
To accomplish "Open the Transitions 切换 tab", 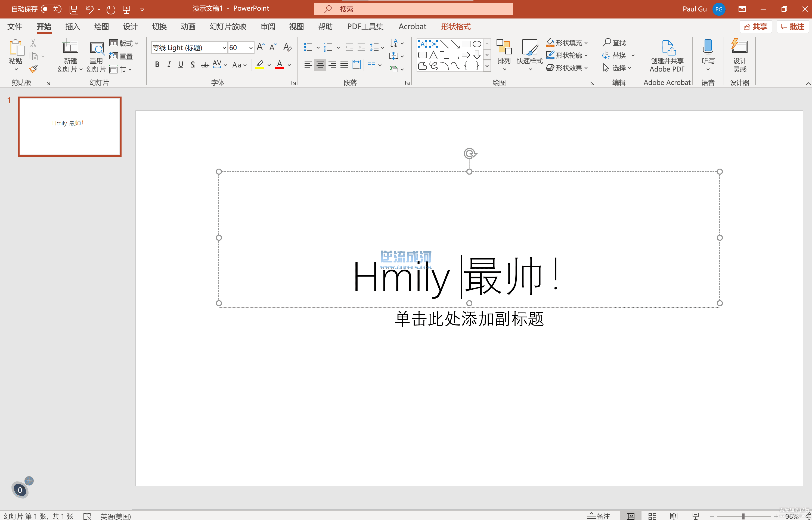I will point(159,26).
